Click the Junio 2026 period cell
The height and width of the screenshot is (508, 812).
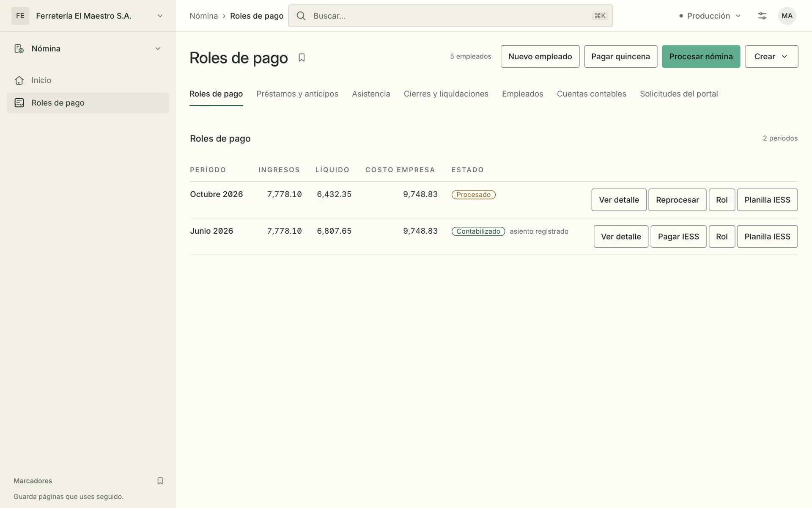click(211, 231)
